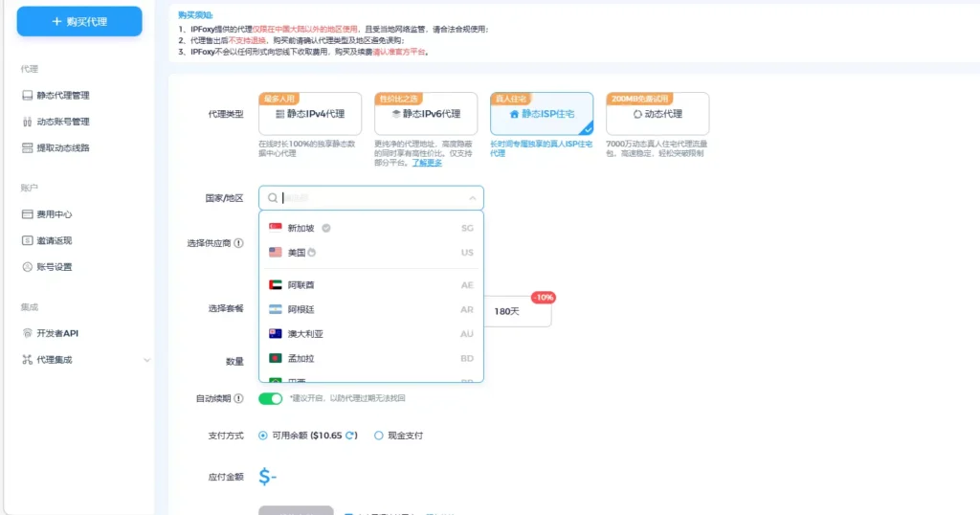Open 费用中心 via its card icon

[x=27, y=214]
